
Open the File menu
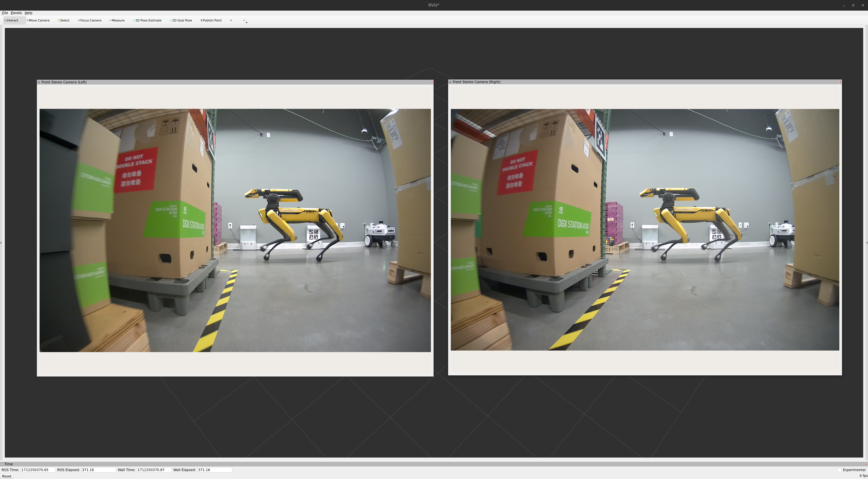tap(5, 13)
